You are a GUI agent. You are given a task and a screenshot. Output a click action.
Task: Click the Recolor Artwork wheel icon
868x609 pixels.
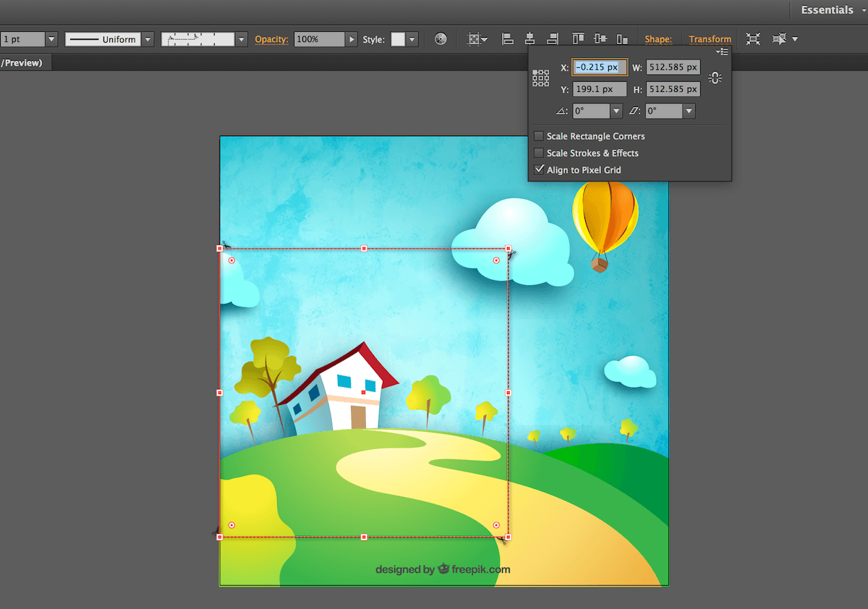pyautogui.click(x=441, y=39)
